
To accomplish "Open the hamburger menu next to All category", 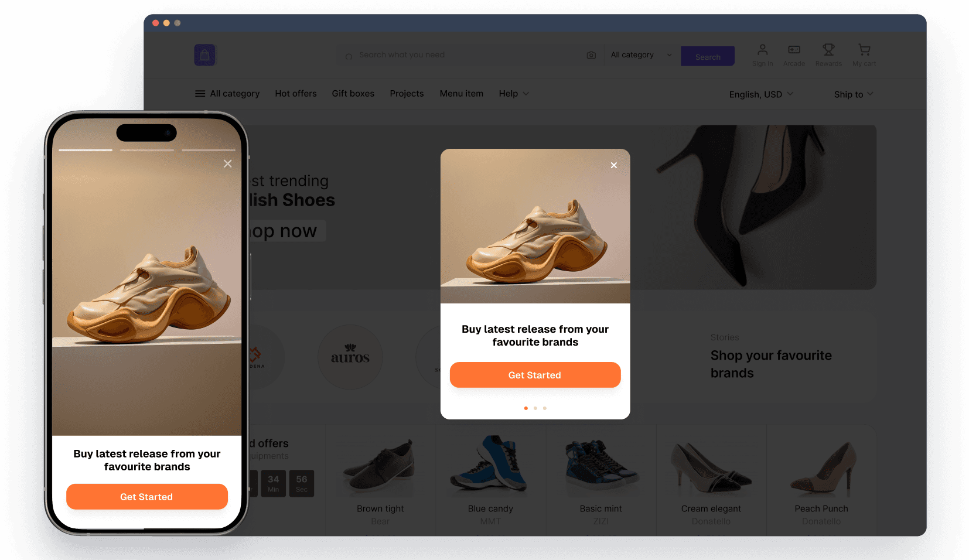I will click(200, 93).
